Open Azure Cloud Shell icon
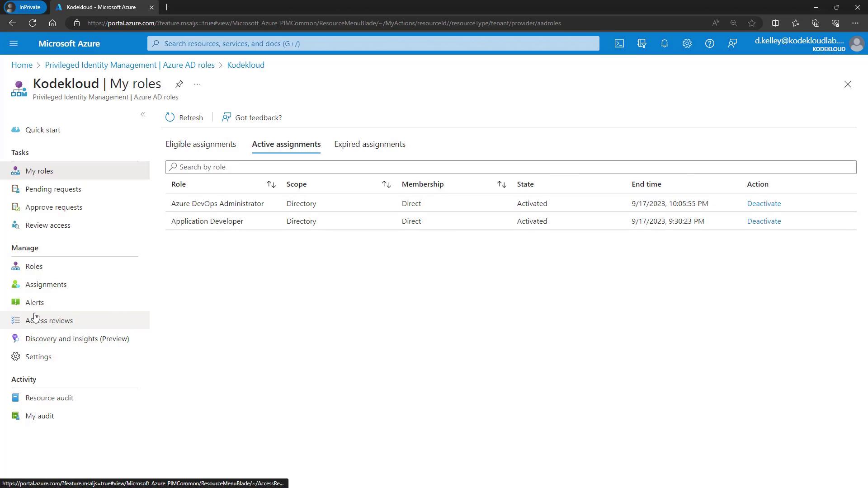 pos(619,43)
